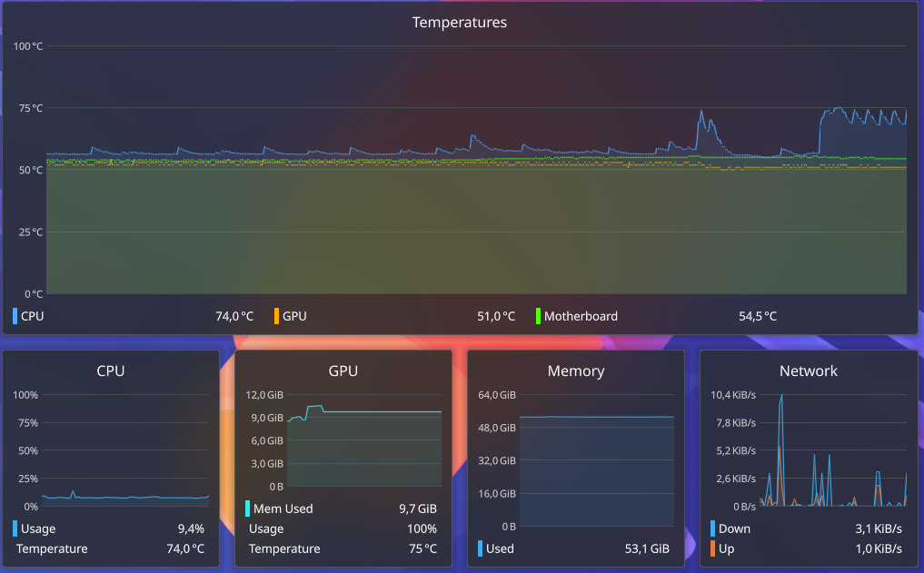This screenshot has height=573, width=924.
Task: Click the Up label in Network widget
Action: (726, 548)
